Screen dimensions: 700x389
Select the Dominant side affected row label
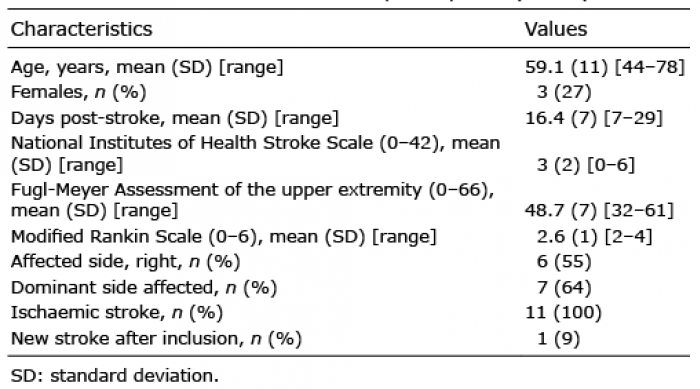pyautogui.click(x=144, y=288)
